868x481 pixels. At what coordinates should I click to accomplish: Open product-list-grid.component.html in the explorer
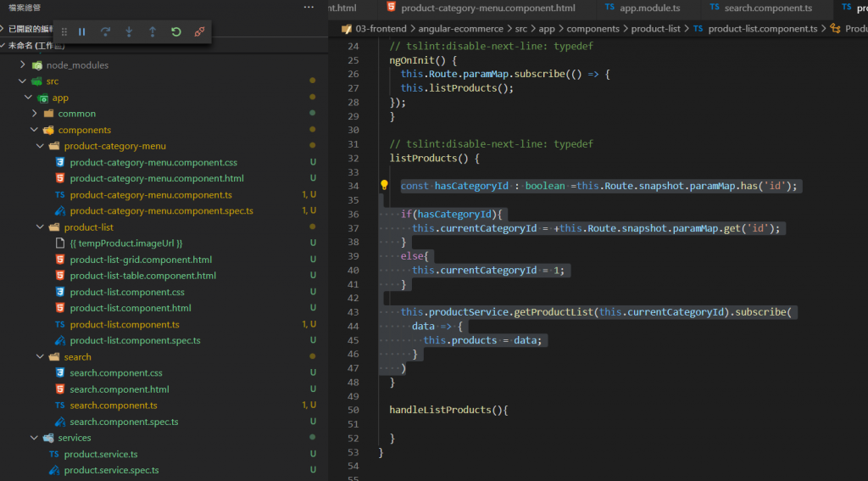point(141,260)
